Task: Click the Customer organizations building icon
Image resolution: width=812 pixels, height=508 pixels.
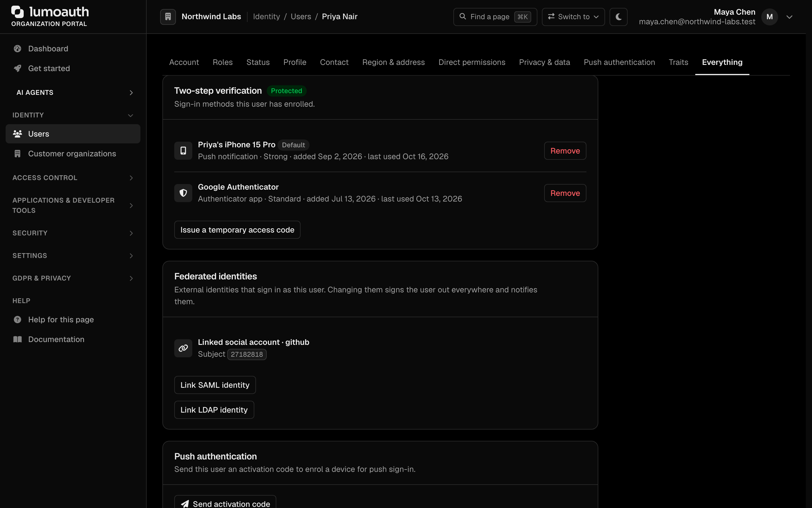Action: tap(17, 154)
